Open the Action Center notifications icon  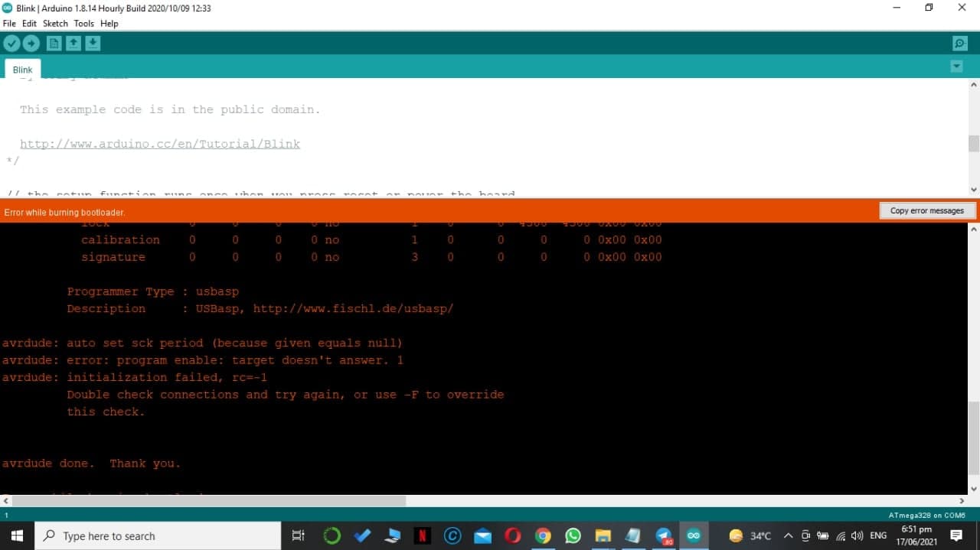tap(955, 535)
